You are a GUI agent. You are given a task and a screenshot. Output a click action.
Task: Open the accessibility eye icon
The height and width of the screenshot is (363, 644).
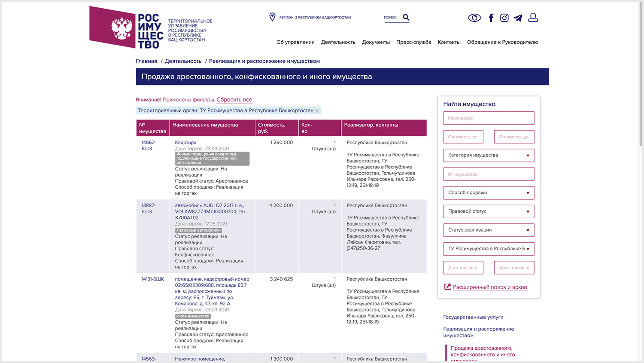474,18
